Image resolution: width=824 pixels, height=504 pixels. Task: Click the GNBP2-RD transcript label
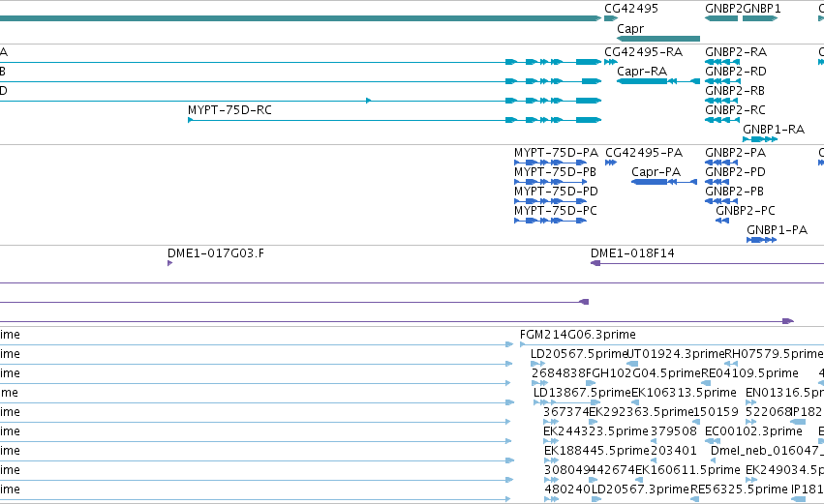click(x=736, y=72)
